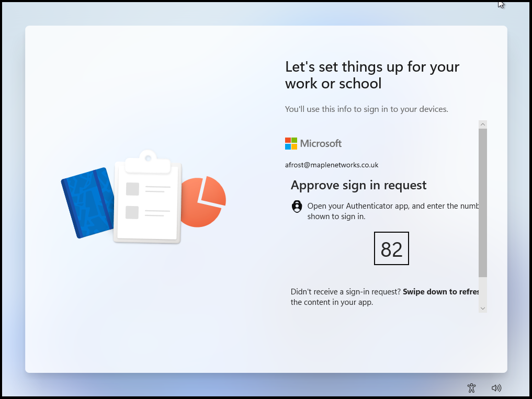Click "You'll use this info" subtitle text
Screen dimensions: 532x399
pyautogui.click(x=366, y=109)
